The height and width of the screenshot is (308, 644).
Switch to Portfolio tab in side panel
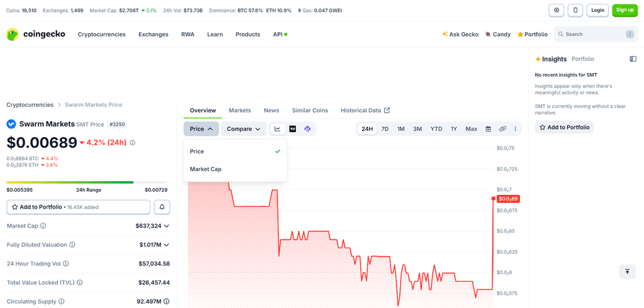(x=583, y=59)
